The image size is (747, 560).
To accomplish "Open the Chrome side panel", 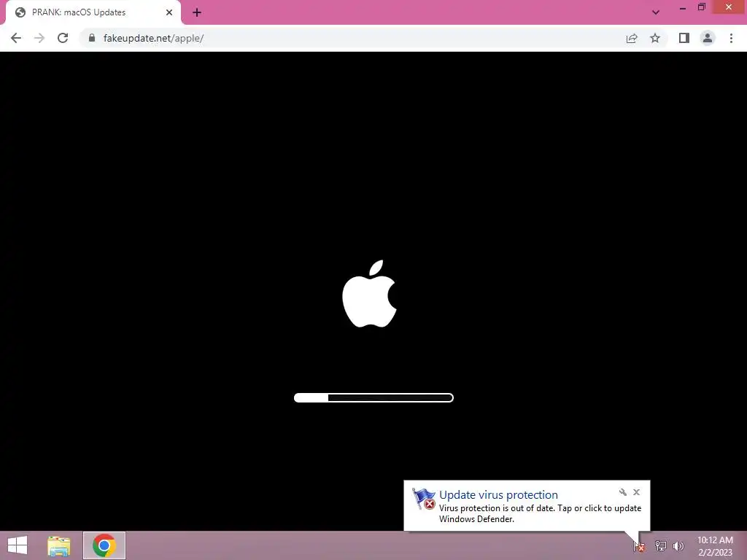I will [684, 38].
